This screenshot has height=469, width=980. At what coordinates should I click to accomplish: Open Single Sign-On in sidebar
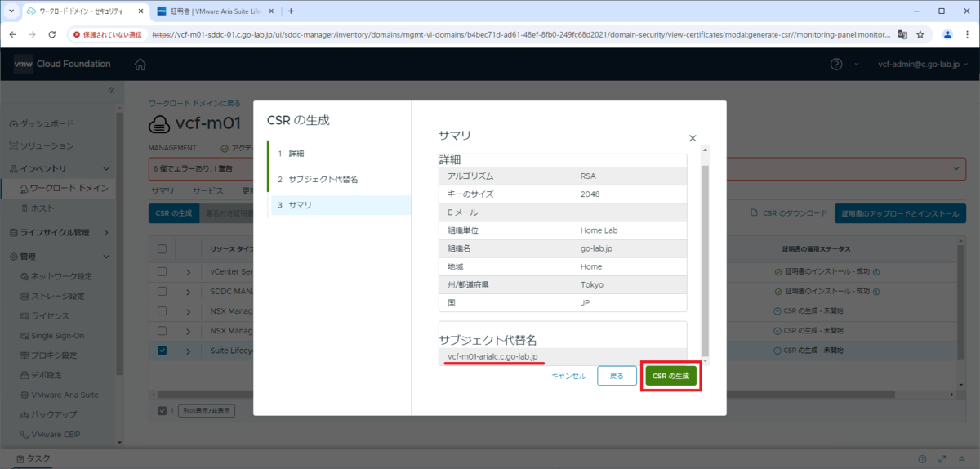pyautogui.click(x=59, y=335)
